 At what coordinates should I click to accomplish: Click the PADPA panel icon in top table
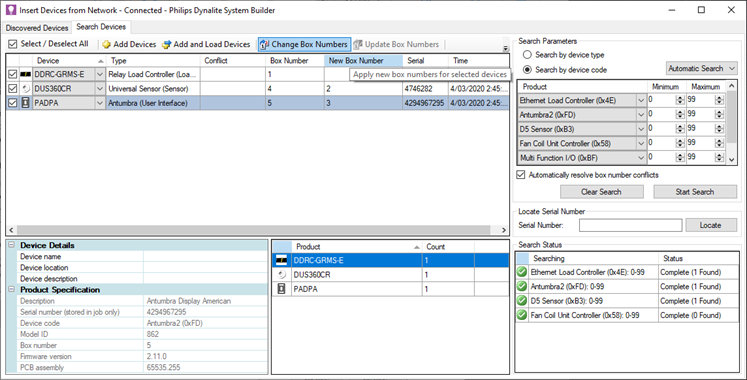[x=26, y=103]
